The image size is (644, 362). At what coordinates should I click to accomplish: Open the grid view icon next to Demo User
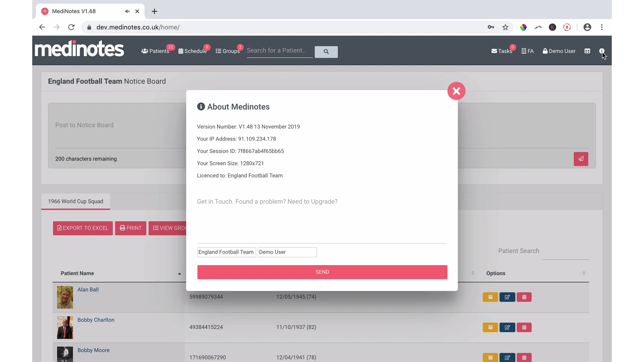pos(587,51)
